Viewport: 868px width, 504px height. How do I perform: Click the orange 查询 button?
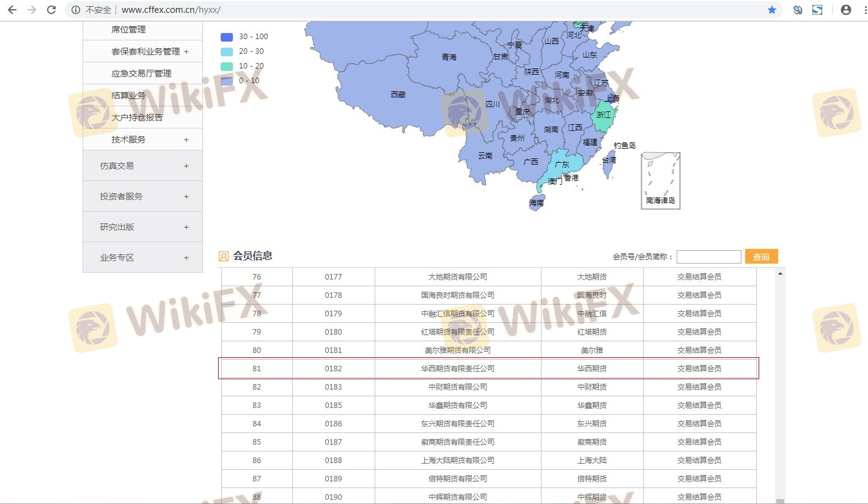pyautogui.click(x=761, y=257)
